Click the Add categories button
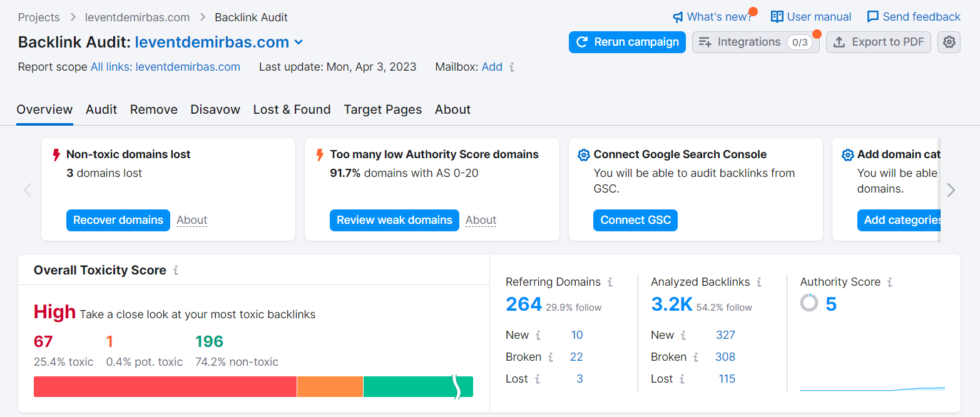Screen dimensions: 980x417 point(899,220)
